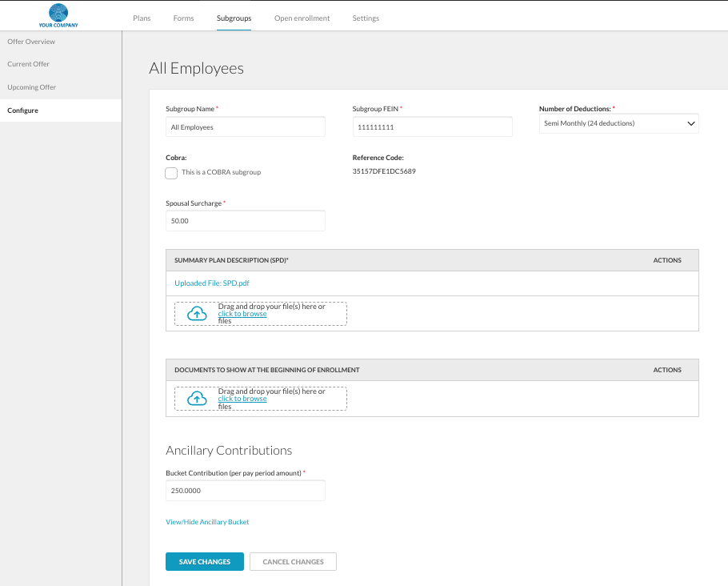Select Configure in the sidebar

click(61, 110)
